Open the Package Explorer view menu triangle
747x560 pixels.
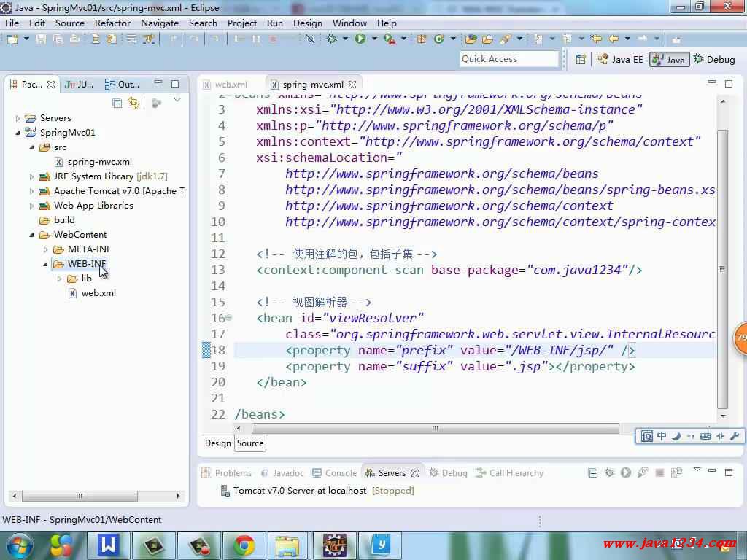tap(177, 100)
